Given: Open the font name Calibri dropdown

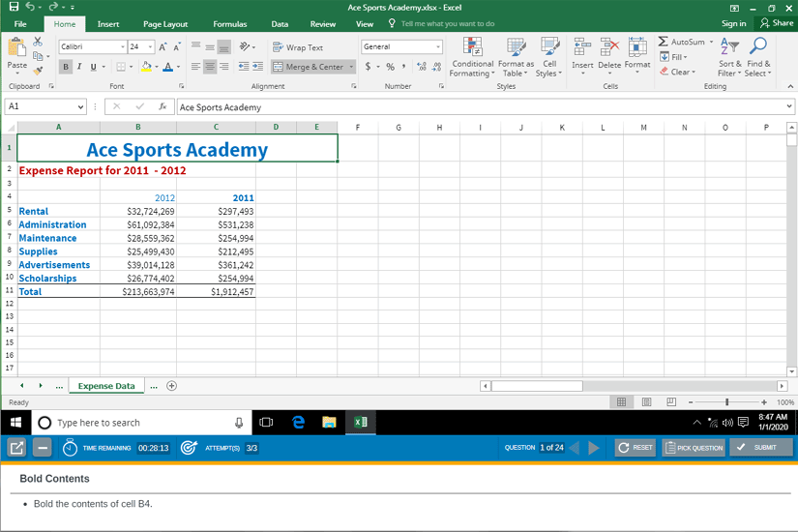Looking at the screenshot, I should [122, 46].
